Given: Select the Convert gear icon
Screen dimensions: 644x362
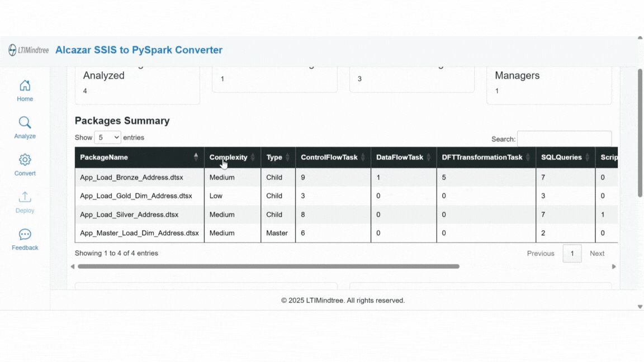Looking at the screenshot, I should (25, 160).
